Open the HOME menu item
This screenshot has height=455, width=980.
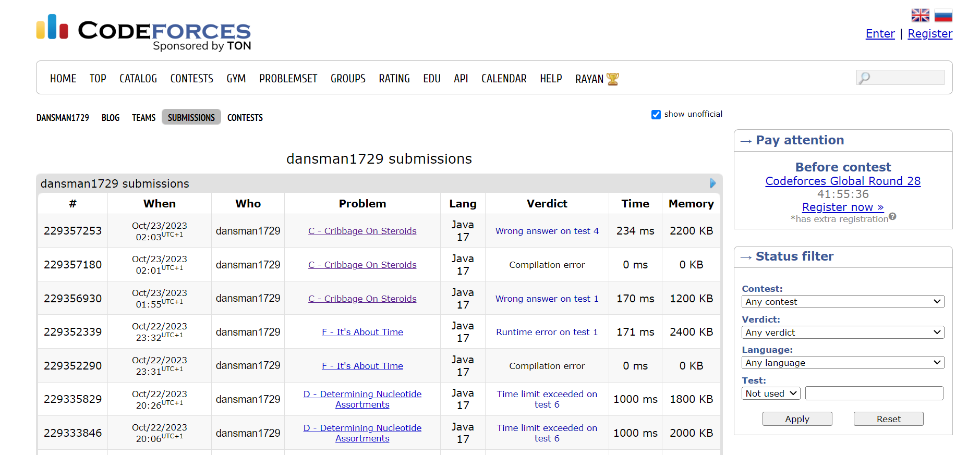[x=63, y=79]
